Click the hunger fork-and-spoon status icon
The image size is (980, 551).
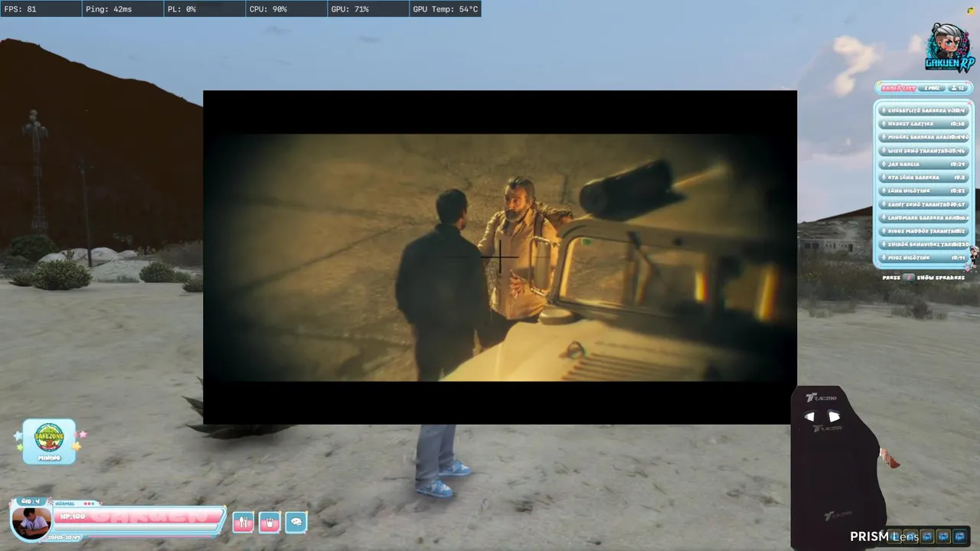(243, 522)
